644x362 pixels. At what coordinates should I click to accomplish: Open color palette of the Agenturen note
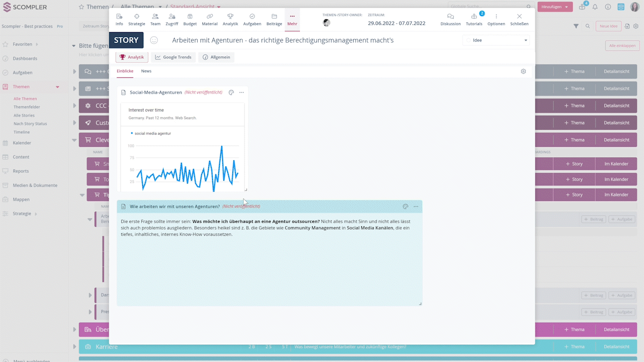click(406, 207)
